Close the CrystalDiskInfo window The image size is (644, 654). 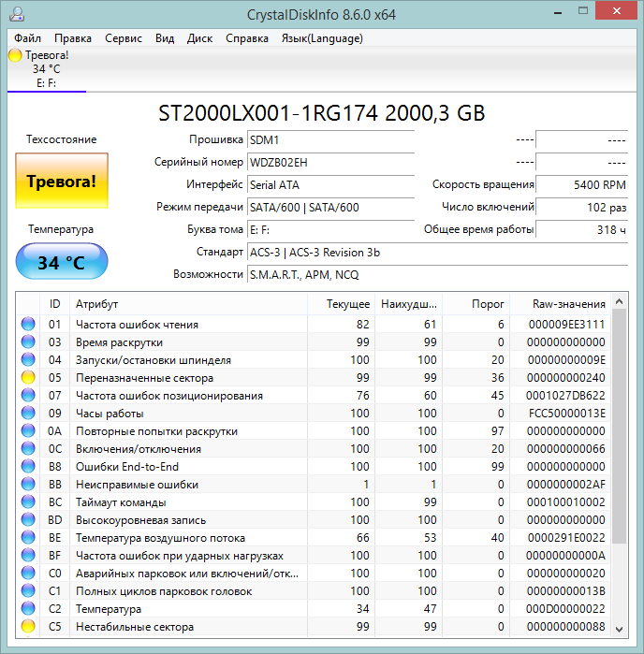[616, 11]
